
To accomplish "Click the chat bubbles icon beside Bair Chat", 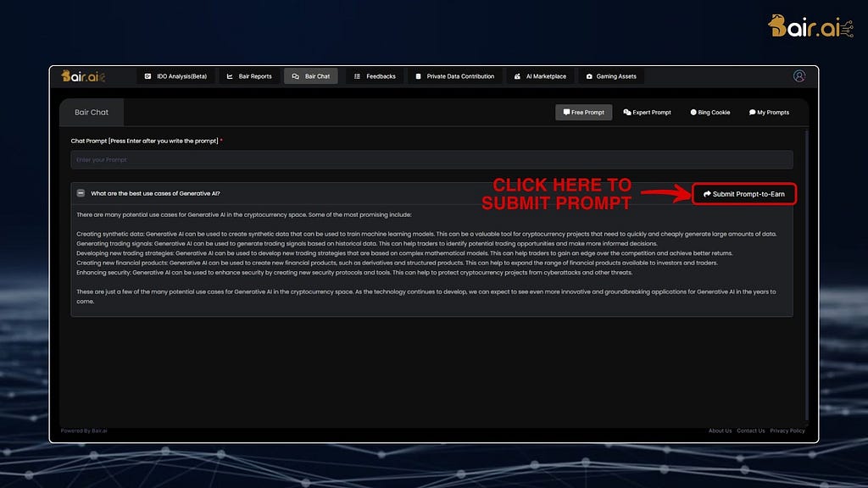I will 296,76.
